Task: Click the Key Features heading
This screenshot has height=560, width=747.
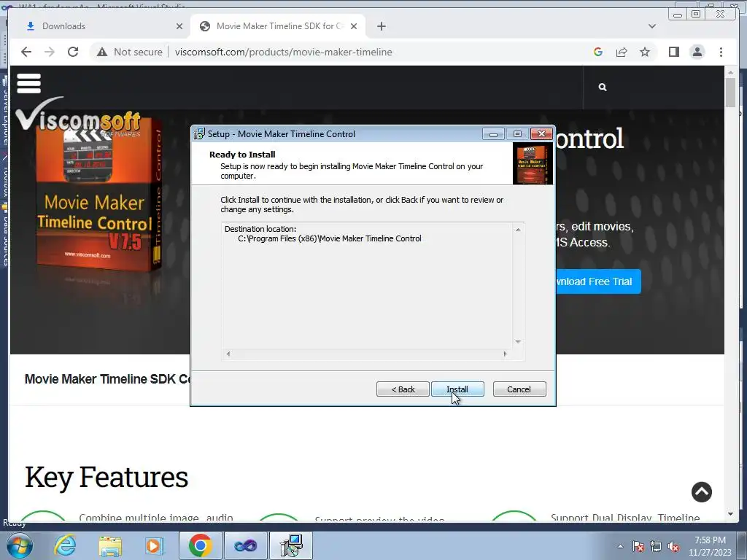Action: click(x=107, y=478)
